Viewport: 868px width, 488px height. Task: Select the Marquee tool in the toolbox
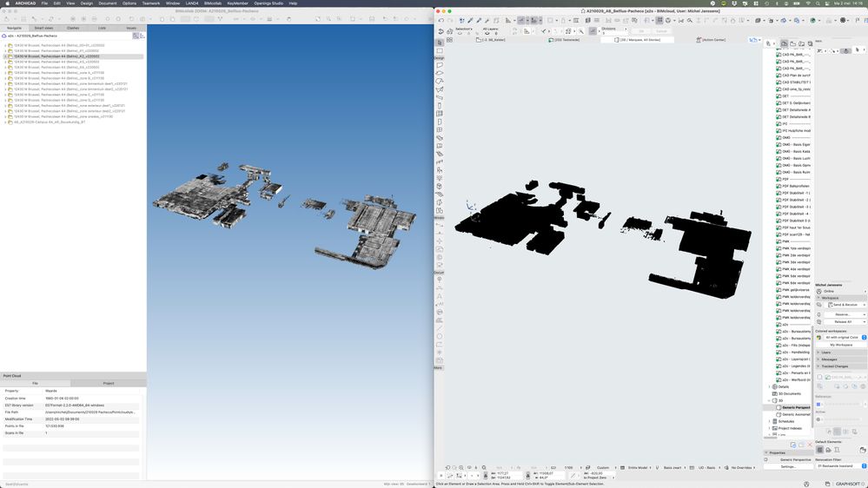tap(440, 50)
